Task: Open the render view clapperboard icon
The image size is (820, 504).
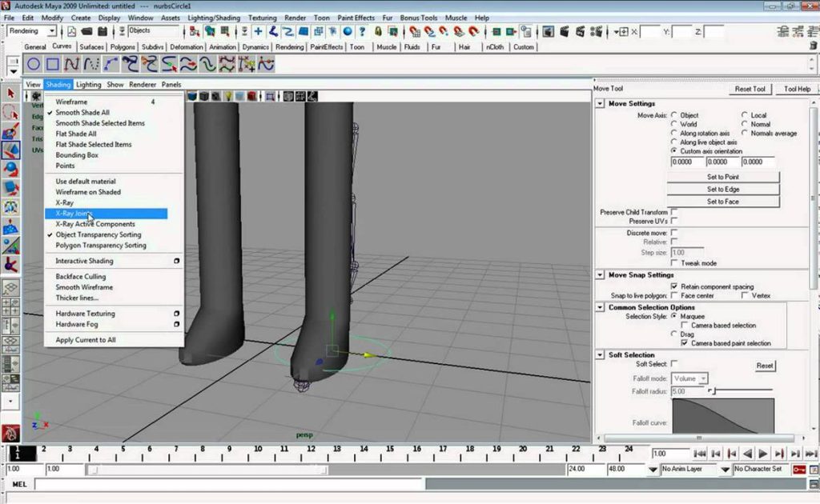Action: pyautogui.click(x=548, y=32)
